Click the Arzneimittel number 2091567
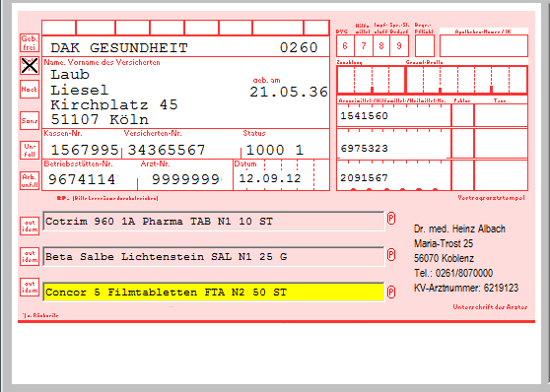The image size is (550, 392). click(x=364, y=178)
